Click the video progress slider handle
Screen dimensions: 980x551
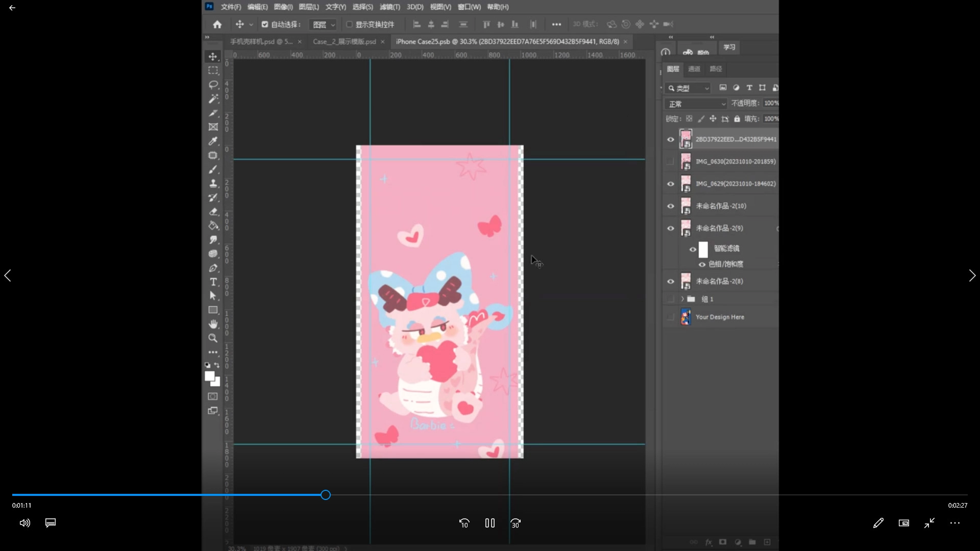(x=326, y=495)
